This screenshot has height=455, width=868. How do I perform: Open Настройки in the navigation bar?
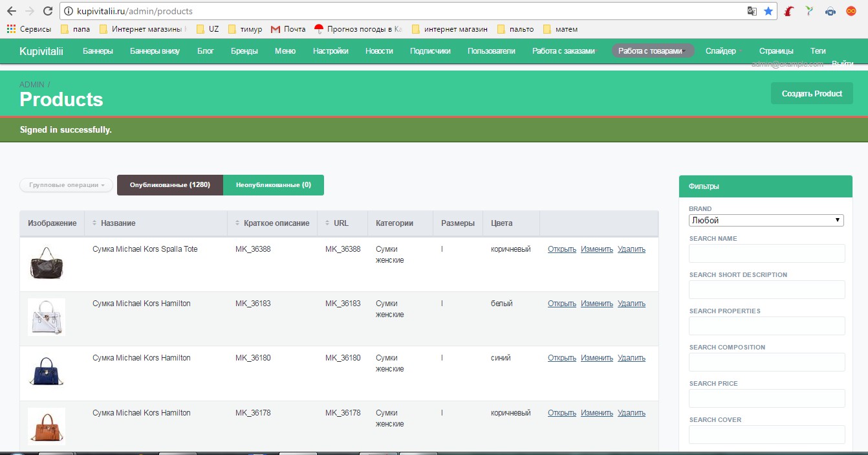coord(331,51)
